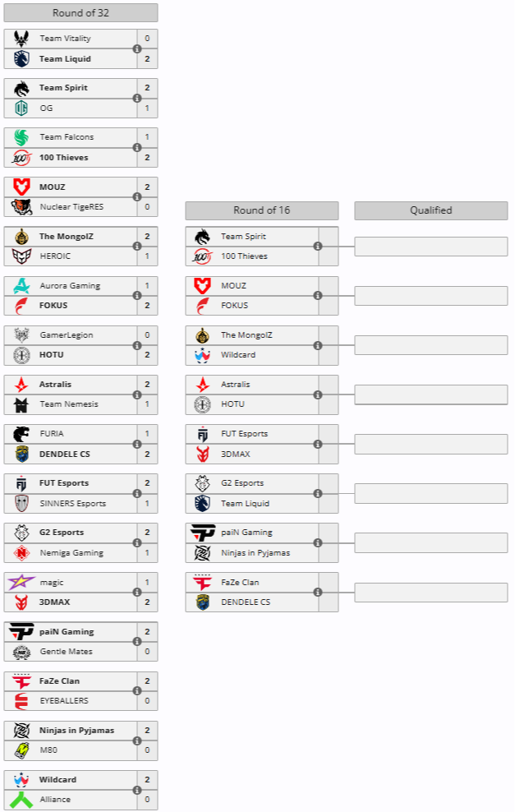Screen dimensions: 515x812
Task: Show match details for Team Spirit vs 100 Thieves in Round of 16
Action: [x=318, y=246]
